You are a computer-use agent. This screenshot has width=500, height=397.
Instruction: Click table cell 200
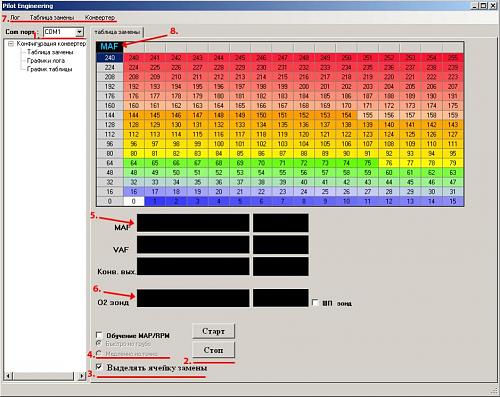tap(304, 86)
